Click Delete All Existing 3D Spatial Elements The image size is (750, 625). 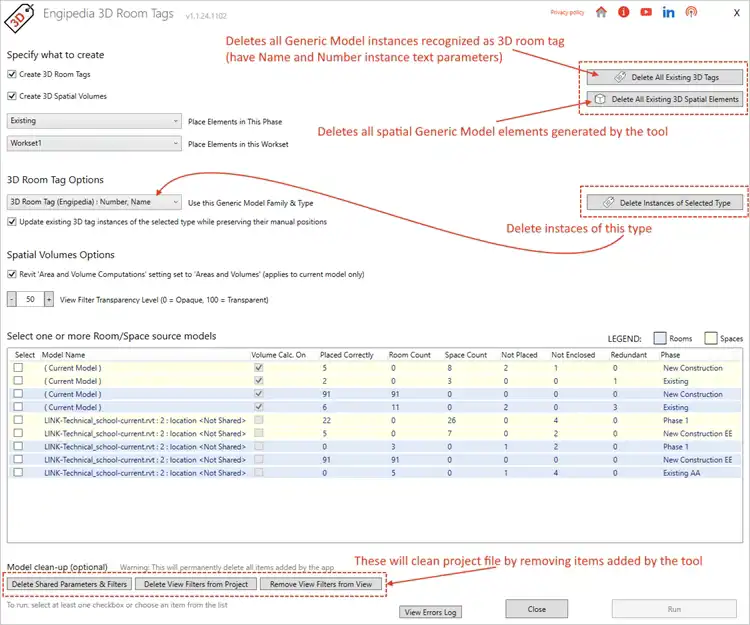[665, 99]
